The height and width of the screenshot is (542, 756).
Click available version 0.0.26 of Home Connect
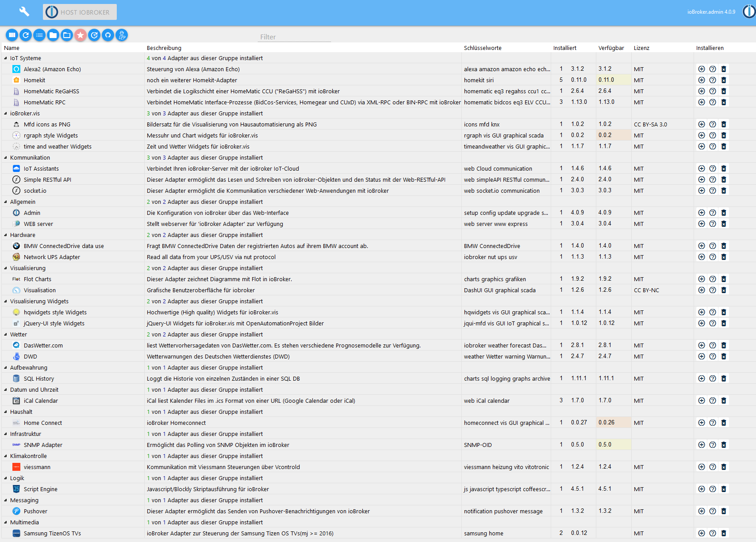click(x=606, y=423)
